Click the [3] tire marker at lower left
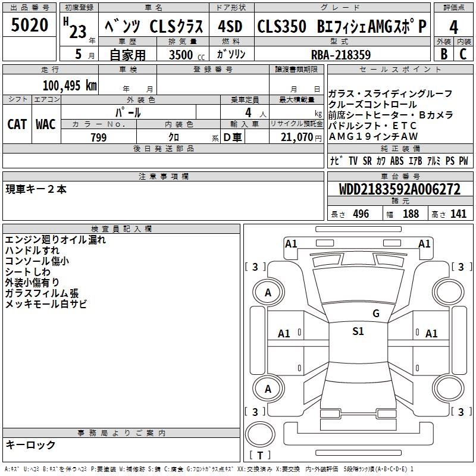 tap(255, 412)
